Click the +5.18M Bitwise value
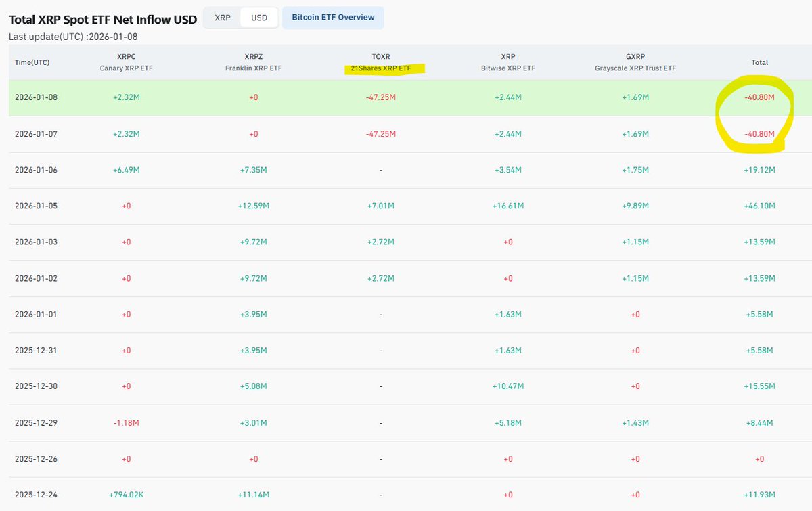812x511 pixels. 507,422
